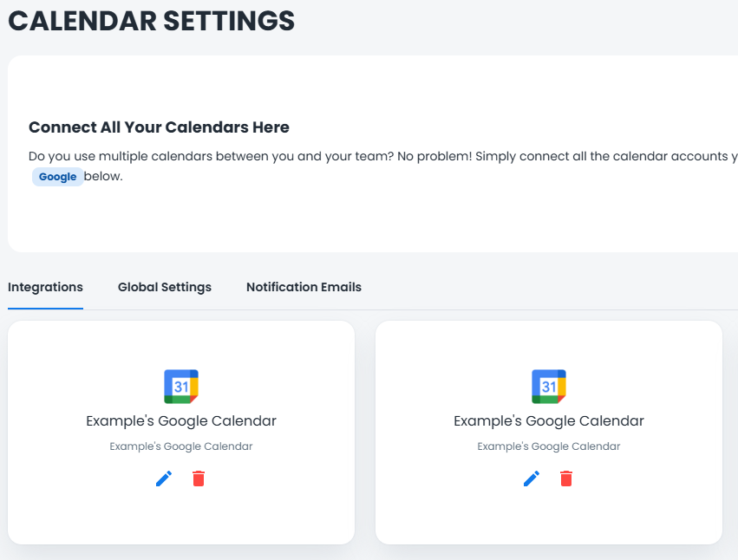Click the first card's Example's Google Calendar title
Viewport: 738px width, 560px height.
coord(181,421)
